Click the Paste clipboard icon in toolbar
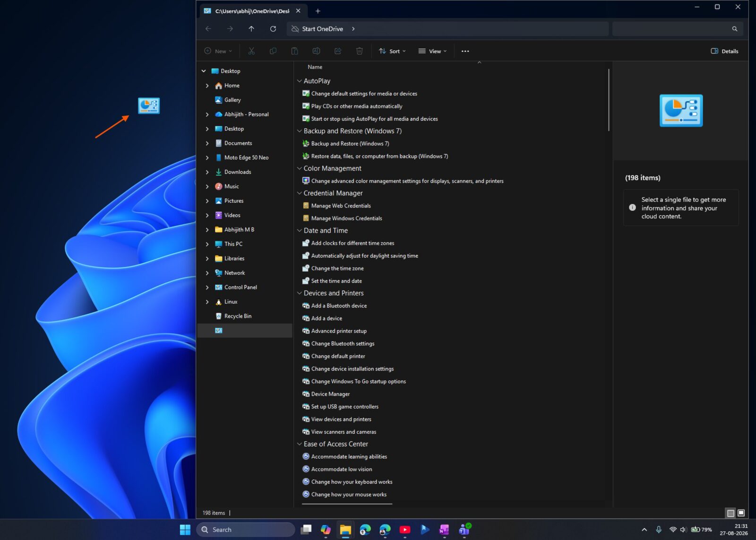Image resolution: width=756 pixels, height=540 pixels. (x=294, y=51)
